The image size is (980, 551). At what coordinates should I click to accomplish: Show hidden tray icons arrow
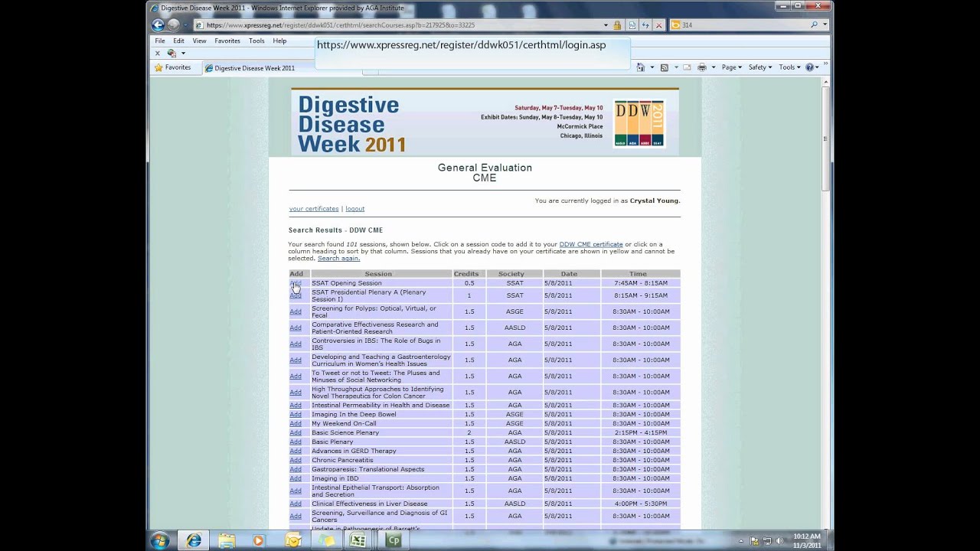point(741,541)
